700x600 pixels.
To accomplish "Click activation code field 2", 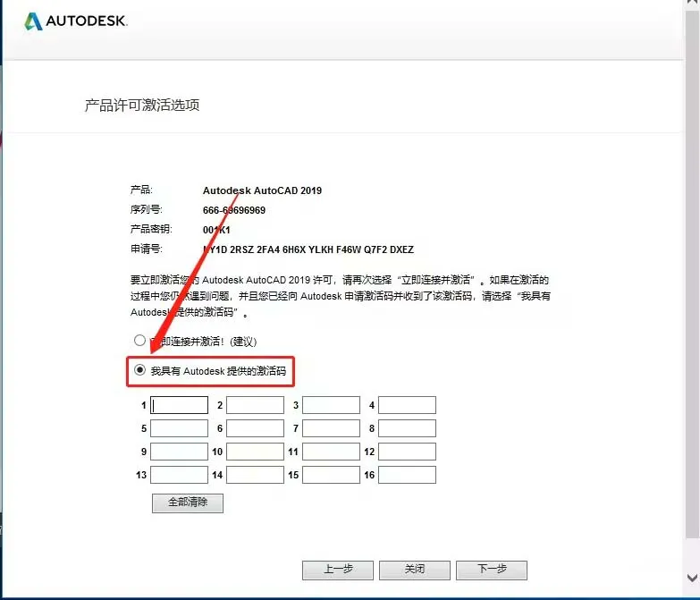I will point(255,405).
